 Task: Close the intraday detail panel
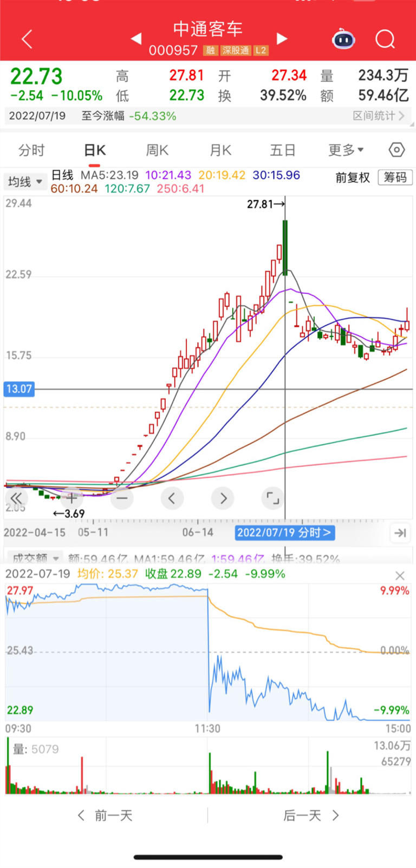click(400, 576)
